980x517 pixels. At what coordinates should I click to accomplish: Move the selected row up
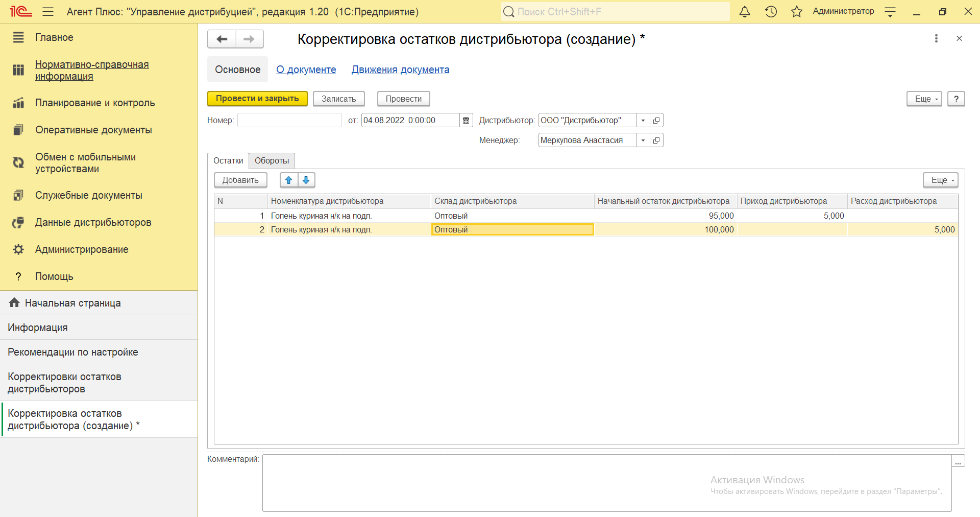tap(289, 180)
